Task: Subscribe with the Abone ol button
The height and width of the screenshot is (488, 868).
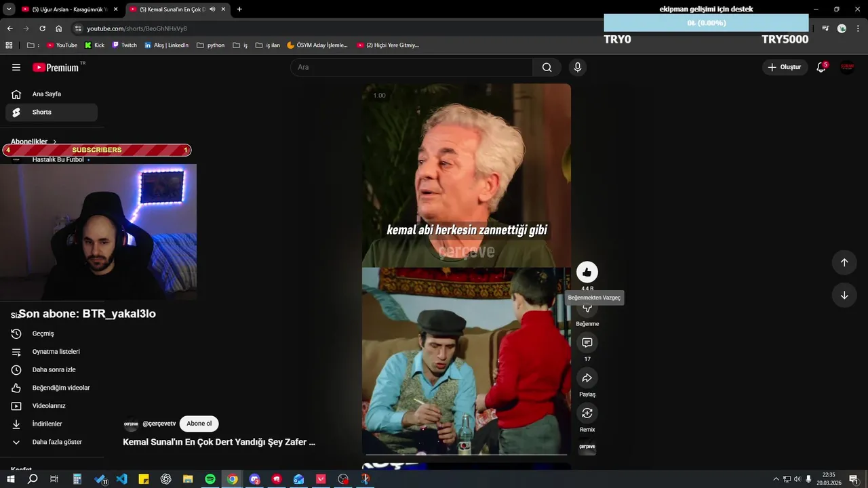Action: tap(199, 424)
